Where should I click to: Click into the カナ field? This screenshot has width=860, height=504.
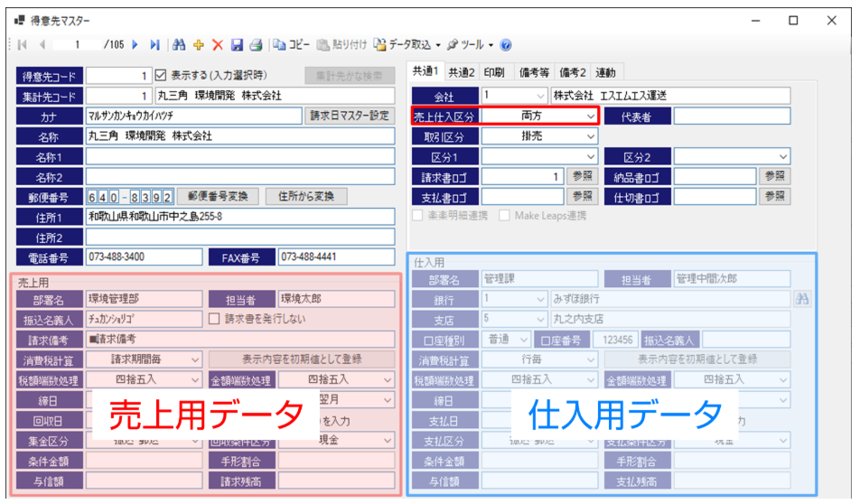(x=193, y=116)
